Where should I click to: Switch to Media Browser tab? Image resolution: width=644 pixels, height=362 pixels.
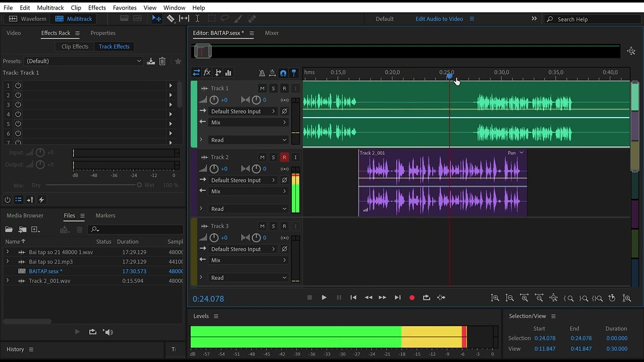25,215
